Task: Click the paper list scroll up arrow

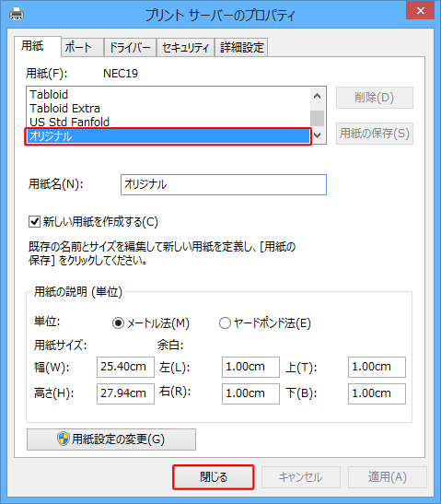Action: 318,96
